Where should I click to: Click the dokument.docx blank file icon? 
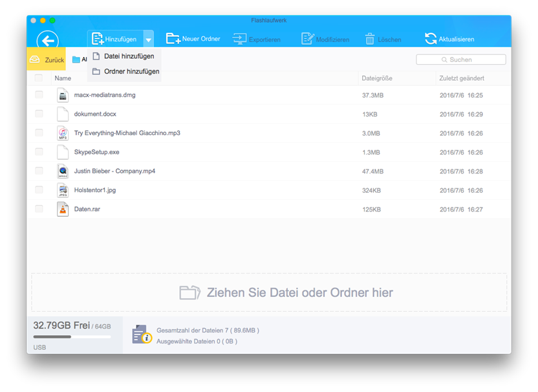63,114
